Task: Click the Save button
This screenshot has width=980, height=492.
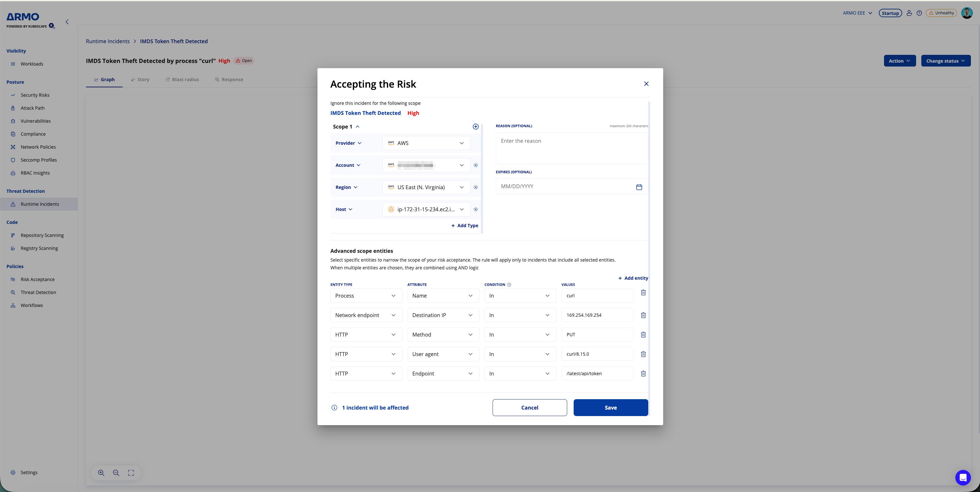Action: [x=610, y=408]
